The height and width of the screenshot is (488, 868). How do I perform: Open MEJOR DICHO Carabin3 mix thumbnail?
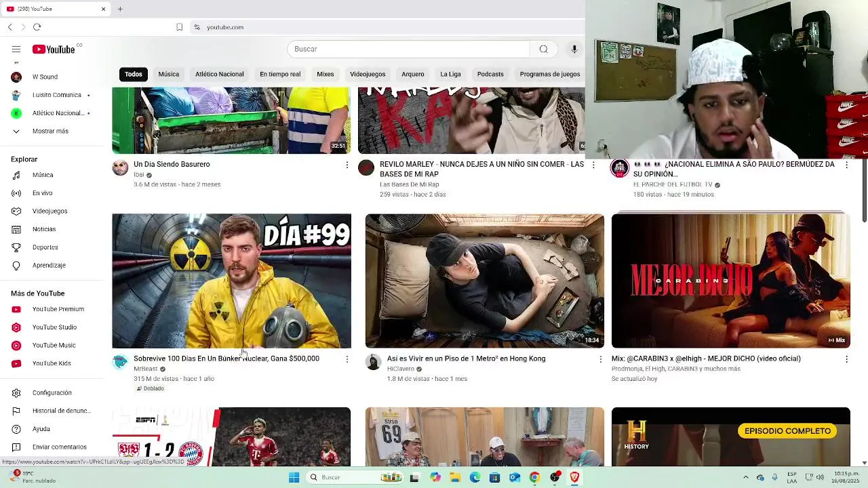pyautogui.click(x=731, y=281)
